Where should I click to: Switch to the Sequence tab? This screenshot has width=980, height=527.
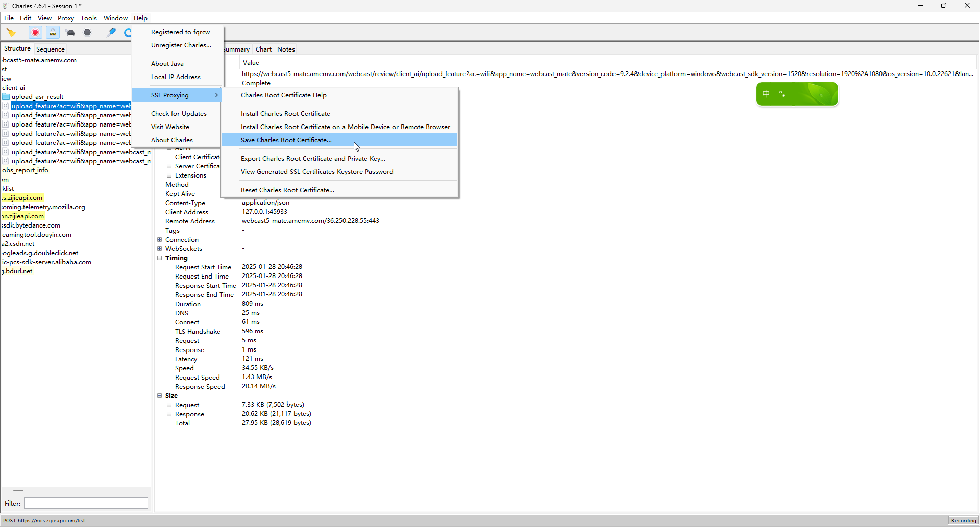tap(51, 49)
